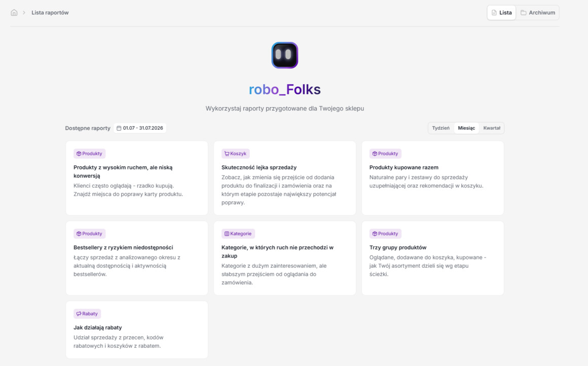Screen dimensions: 588x366
Task: Select the Tydzień period
Action: (x=440, y=128)
